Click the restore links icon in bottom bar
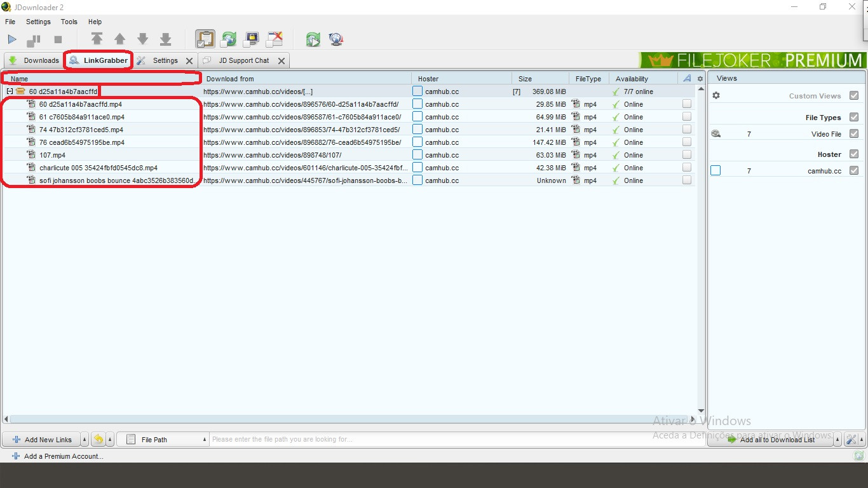This screenshot has width=868, height=488. pos(98,439)
